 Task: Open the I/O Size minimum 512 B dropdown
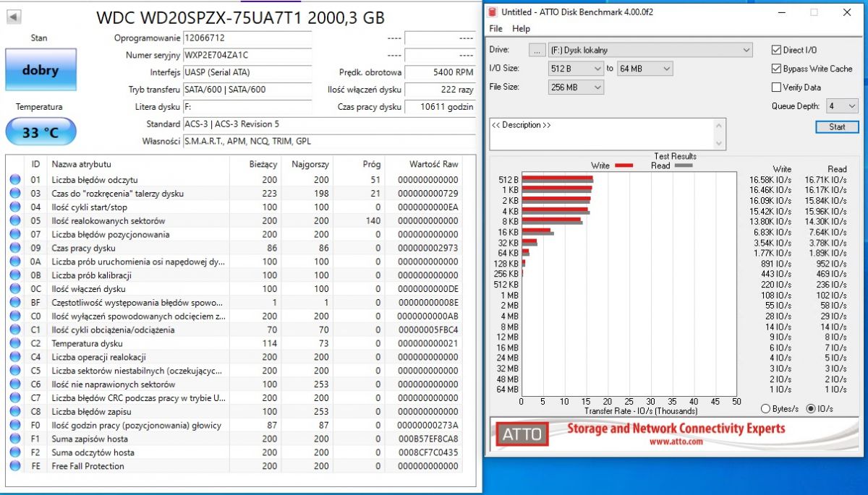[x=576, y=69]
